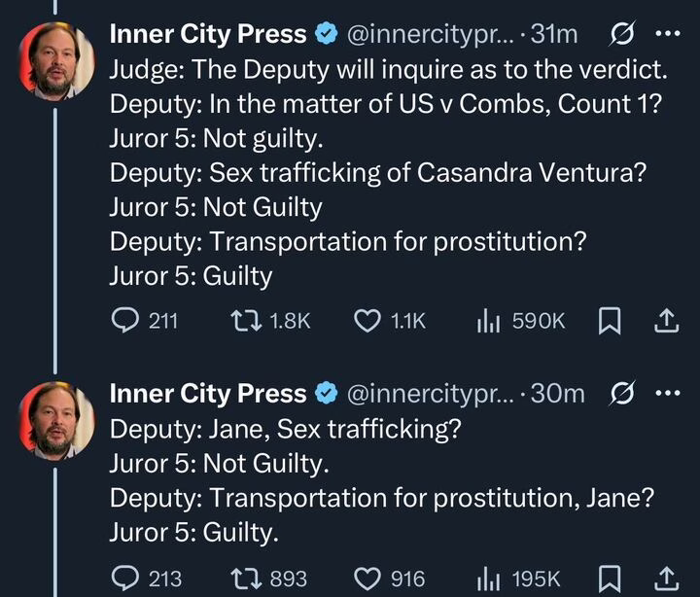Image resolution: width=700 pixels, height=597 pixels.
Task: Like the tweet with 916 likes
Action: tap(367, 579)
